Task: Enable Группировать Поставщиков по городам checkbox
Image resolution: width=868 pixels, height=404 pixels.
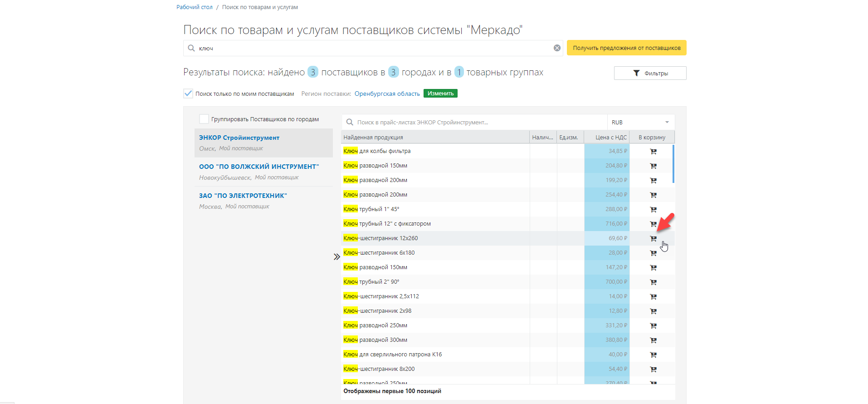Action: pos(204,119)
